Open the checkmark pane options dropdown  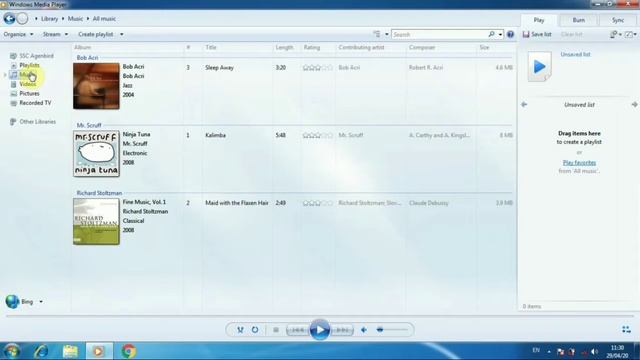click(x=631, y=34)
